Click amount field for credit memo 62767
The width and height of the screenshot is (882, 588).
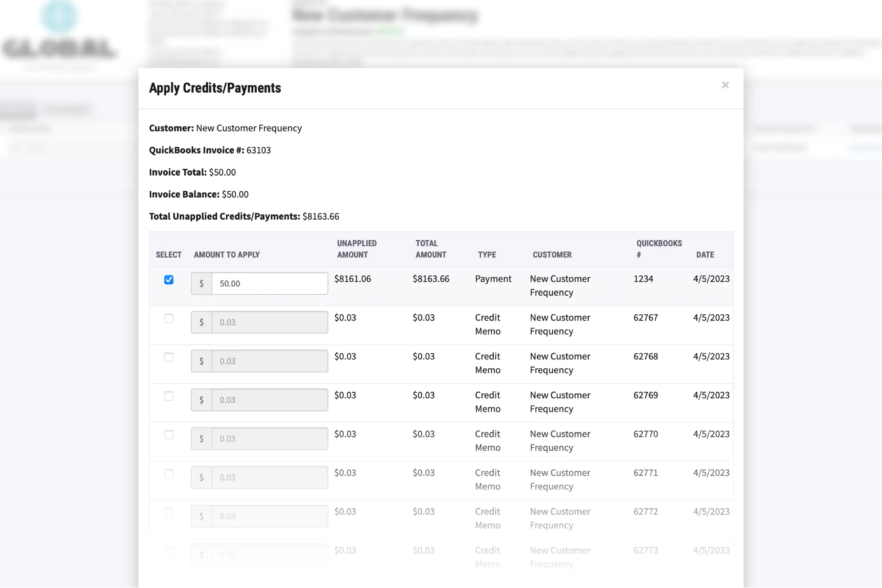pos(269,322)
